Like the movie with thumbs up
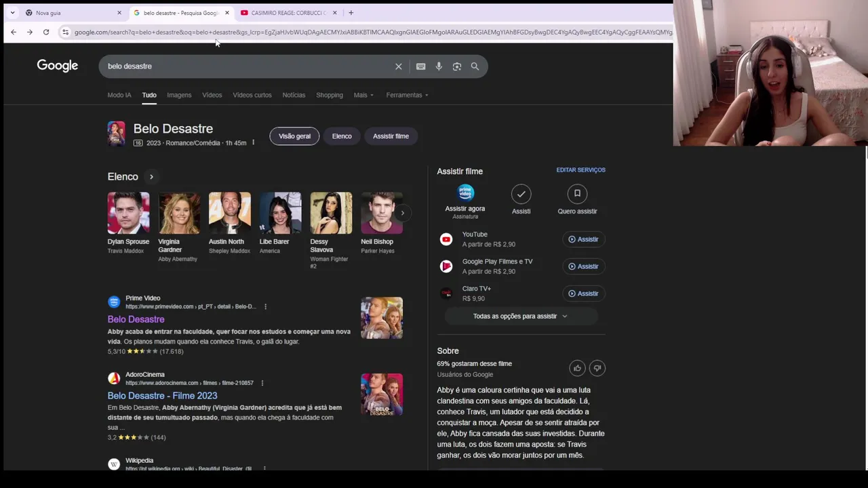 pyautogui.click(x=577, y=368)
